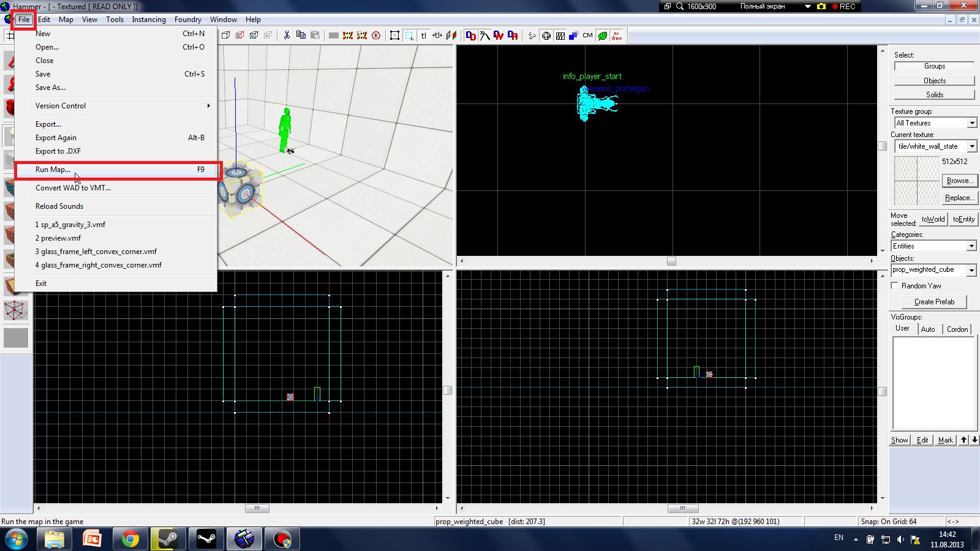Switch to the Cordon VisGroups tab
Viewport: 980px width, 551px height.
[x=957, y=329]
